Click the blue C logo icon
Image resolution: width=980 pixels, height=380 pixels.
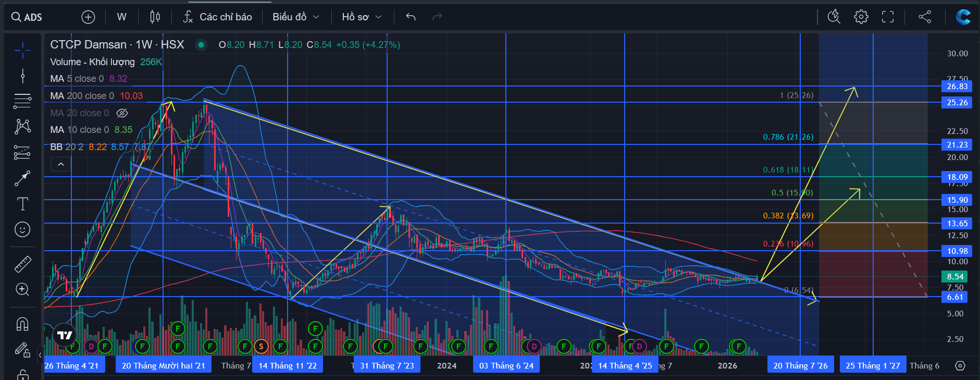(x=963, y=17)
